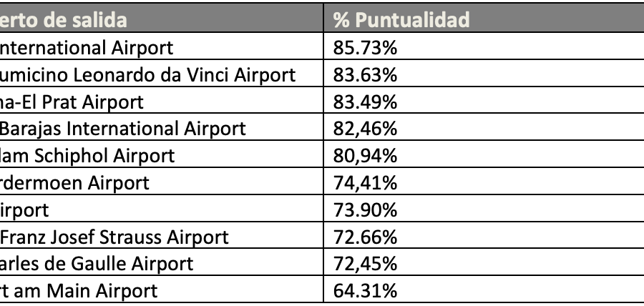Click the 72,45% punctuality cell

[484, 262]
